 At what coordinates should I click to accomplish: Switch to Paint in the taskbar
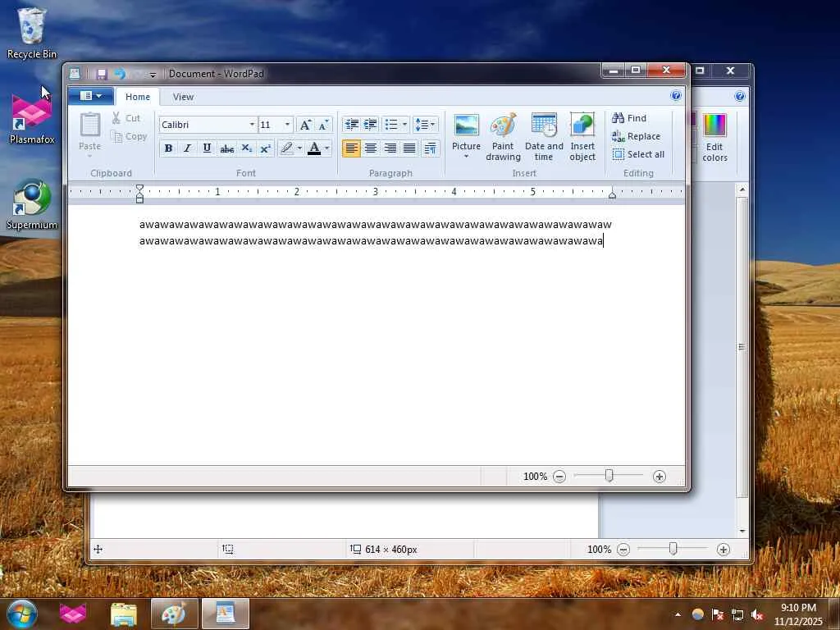(174, 614)
